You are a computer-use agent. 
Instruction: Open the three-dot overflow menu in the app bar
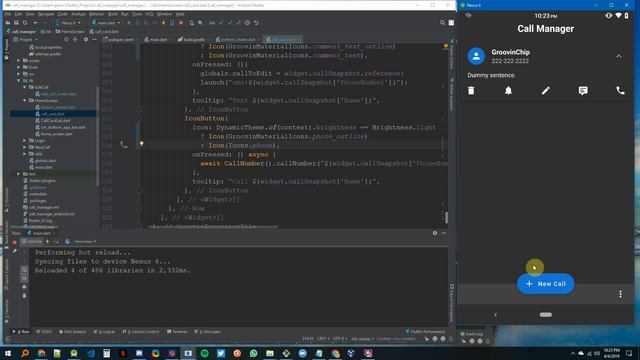tap(620, 294)
